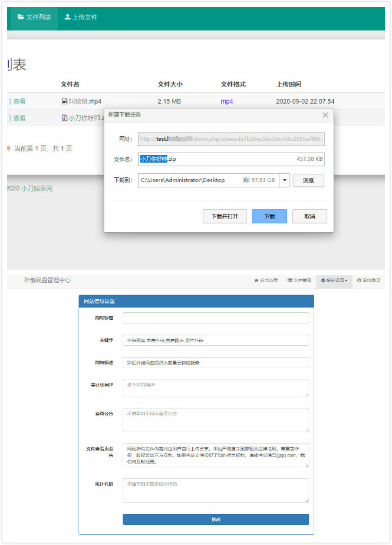Image resolution: width=392 pixels, height=545 pixels.
Task: Click the 禁止访问IP textarea
Action: 216,388
